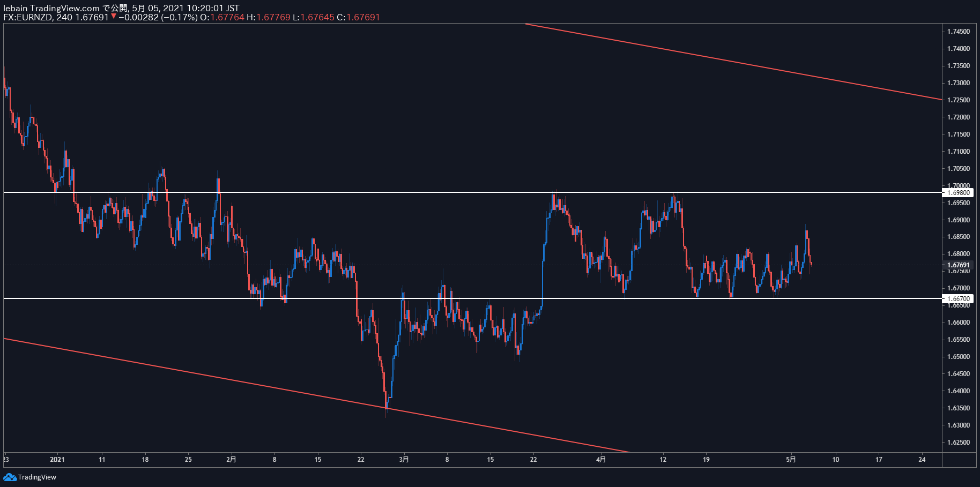Click the 1.65000 price axis label
Viewport: 980px width, 487px height.
959,357
